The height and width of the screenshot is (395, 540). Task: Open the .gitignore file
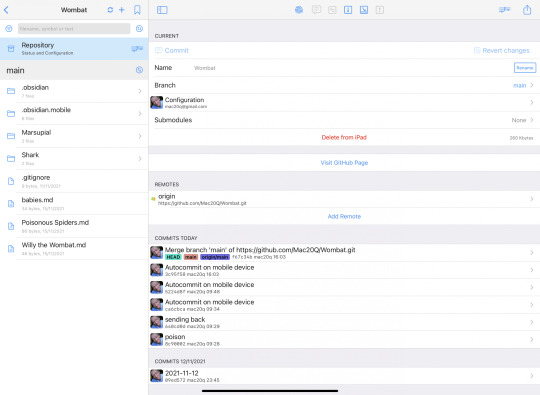tap(74, 181)
